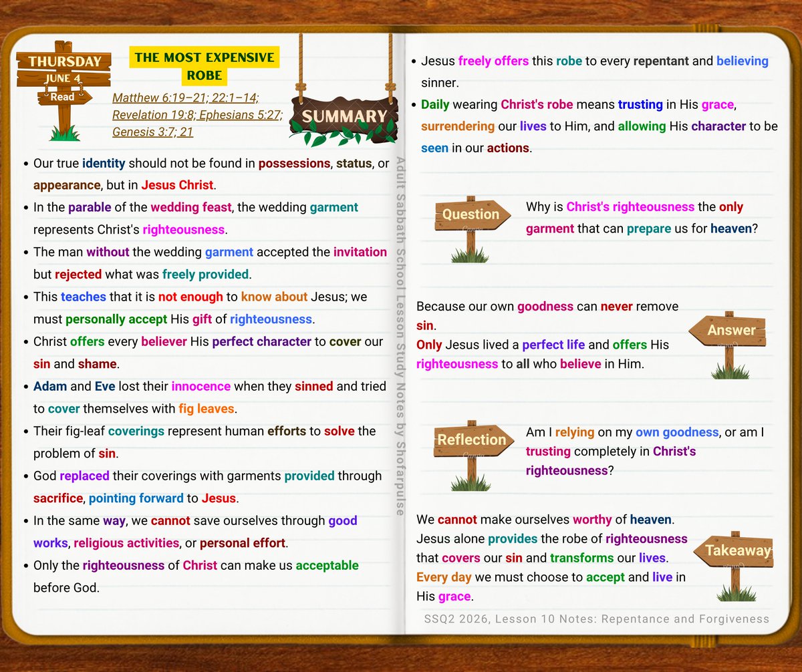Click the word 'allowing'
The image size is (802, 672).
(642, 126)
